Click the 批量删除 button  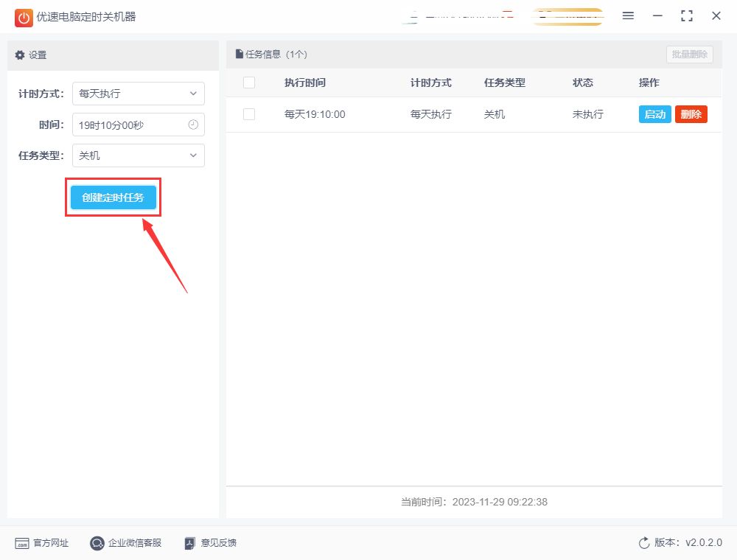[690, 55]
